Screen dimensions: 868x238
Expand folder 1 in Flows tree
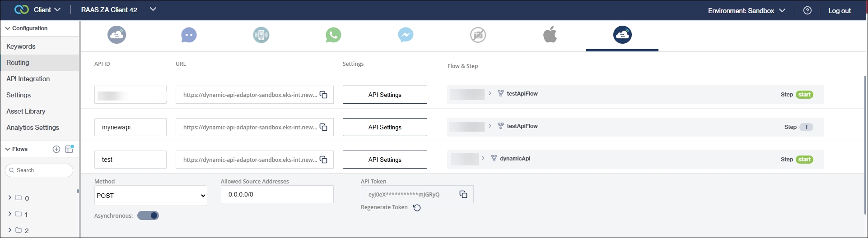(10, 214)
